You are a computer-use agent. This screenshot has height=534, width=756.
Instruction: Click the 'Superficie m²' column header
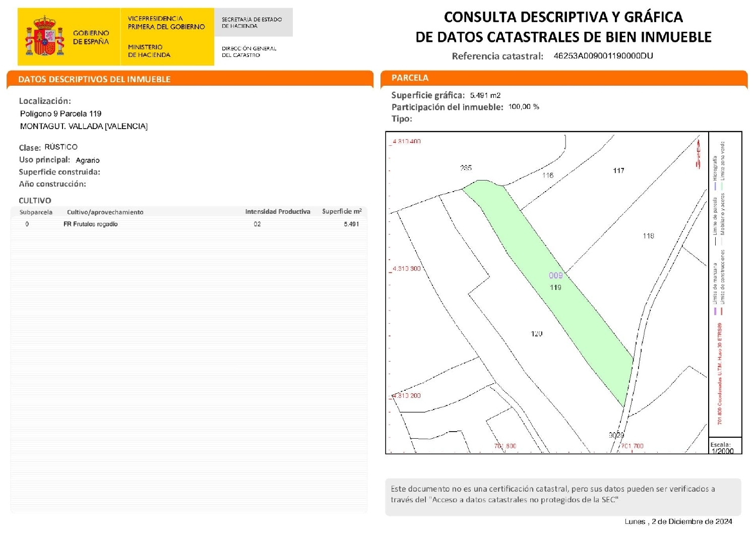tap(342, 211)
